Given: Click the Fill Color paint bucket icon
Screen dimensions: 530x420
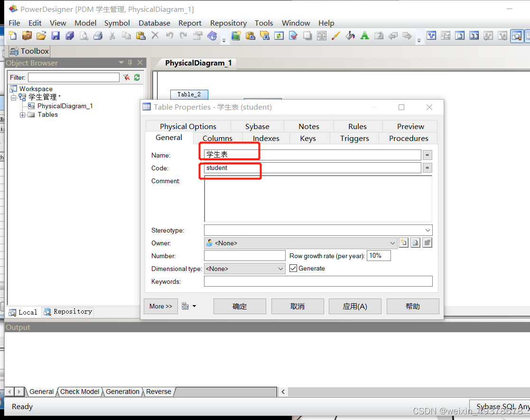Looking at the screenshot, I should pos(350,36).
